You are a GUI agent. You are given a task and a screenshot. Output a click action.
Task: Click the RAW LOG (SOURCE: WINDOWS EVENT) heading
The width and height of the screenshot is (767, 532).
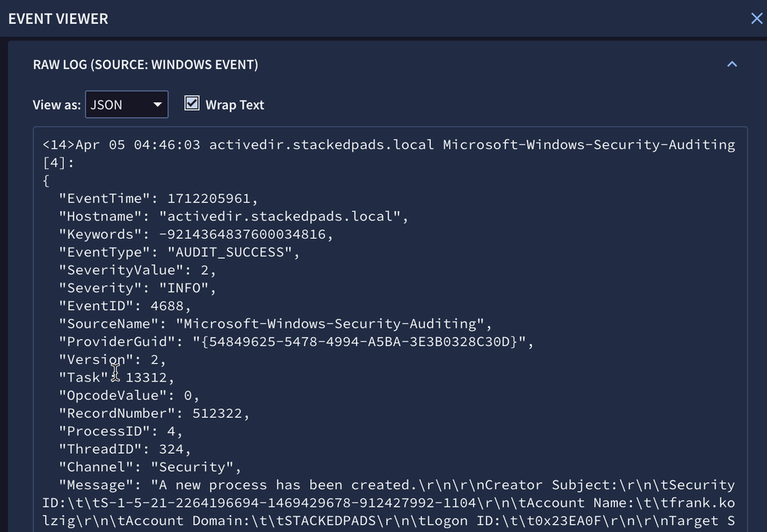click(145, 64)
